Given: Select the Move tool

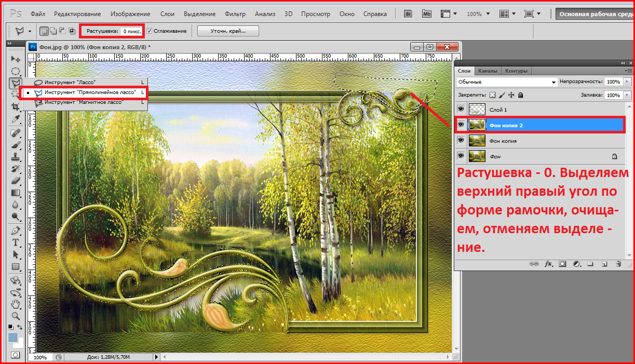Looking at the screenshot, I should [16, 59].
